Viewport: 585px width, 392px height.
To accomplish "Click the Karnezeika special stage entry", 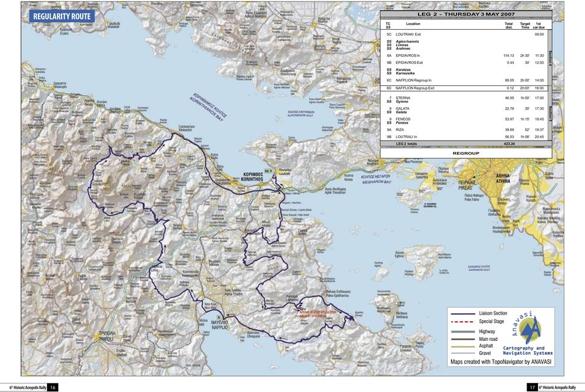I will (405, 74).
